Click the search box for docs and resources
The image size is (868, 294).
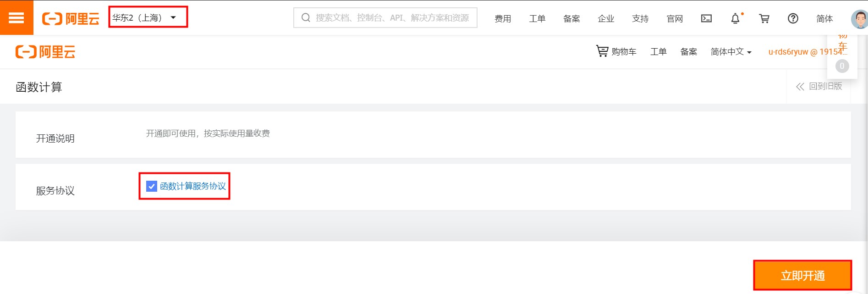point(385,18)
